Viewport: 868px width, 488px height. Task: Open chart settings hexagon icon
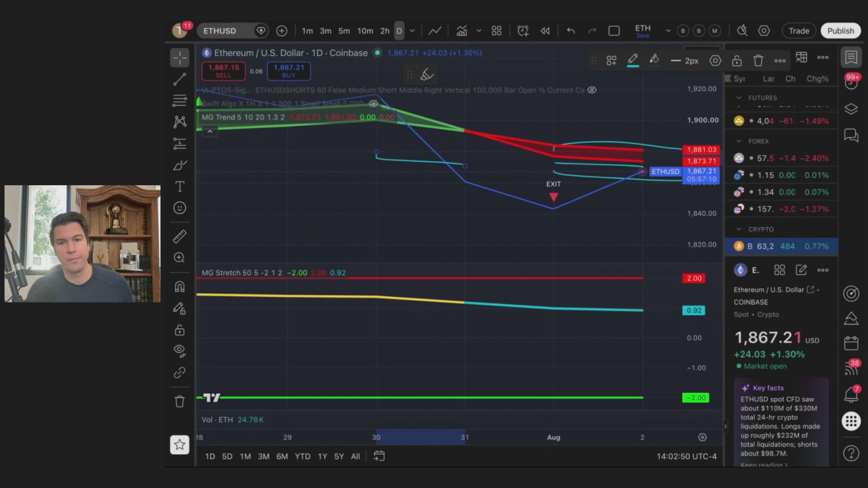[x=764, y=31]
